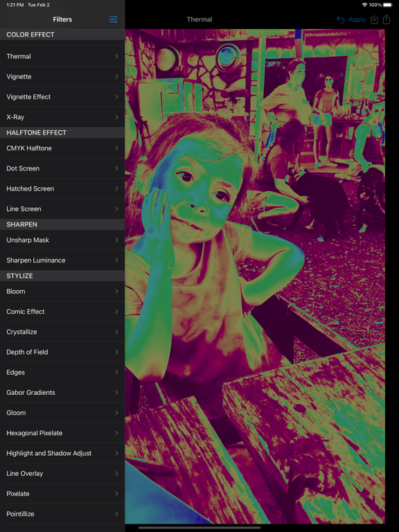
Task: Select Hatched Screen filter
Action: pyautogui.click(x=62, y=188)
